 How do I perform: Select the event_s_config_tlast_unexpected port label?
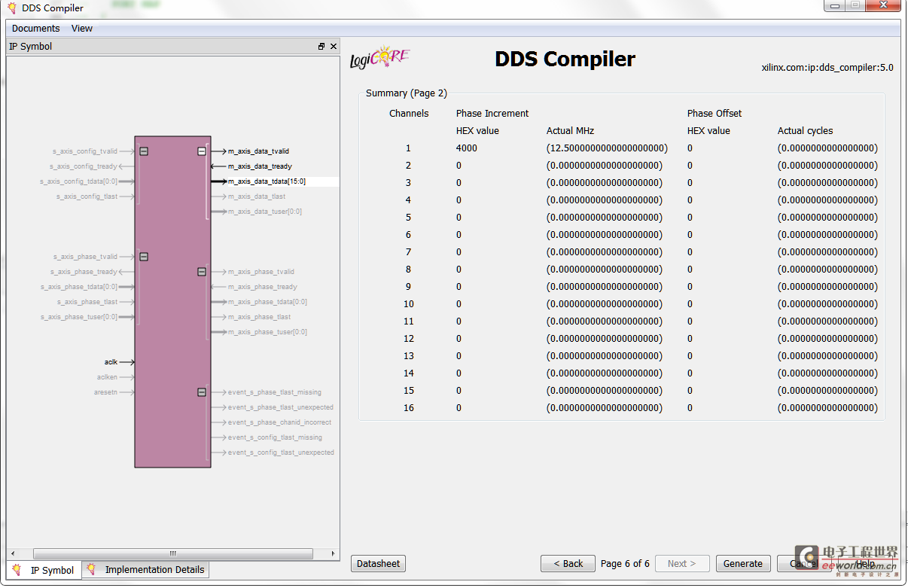click(x=281, y=452)
